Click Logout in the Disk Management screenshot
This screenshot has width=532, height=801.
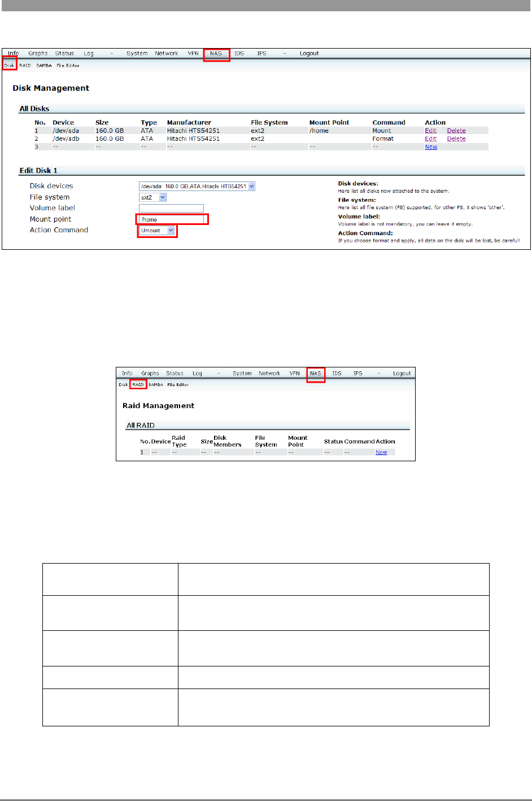pyautogui.click(x=309, y=54)
